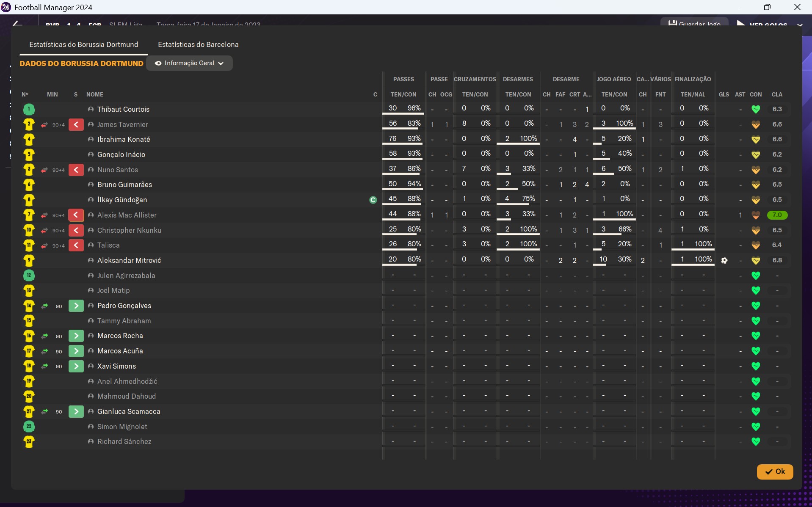Screen dimensions: 812x507
Task: Open player Aleksandar Mitrović name link
Action: [x=129, y=261]
